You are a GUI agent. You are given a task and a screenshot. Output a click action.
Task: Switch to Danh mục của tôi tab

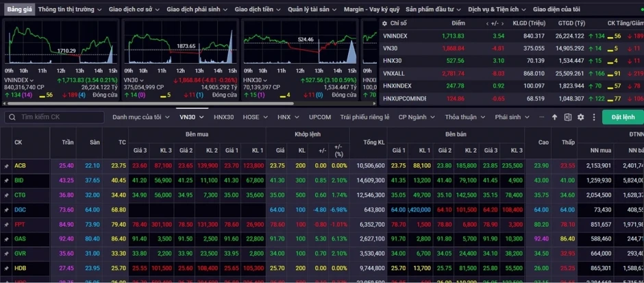[141, 117]
